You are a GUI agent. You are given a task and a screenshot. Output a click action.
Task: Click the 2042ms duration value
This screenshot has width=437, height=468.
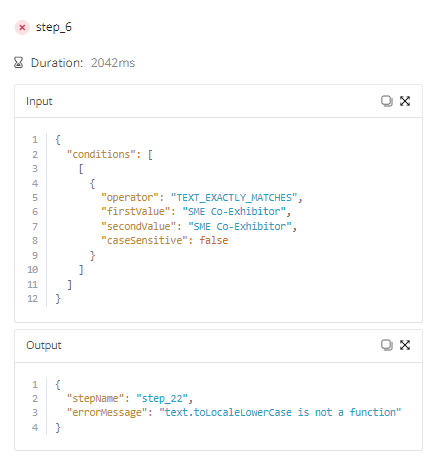click(113, 63)
